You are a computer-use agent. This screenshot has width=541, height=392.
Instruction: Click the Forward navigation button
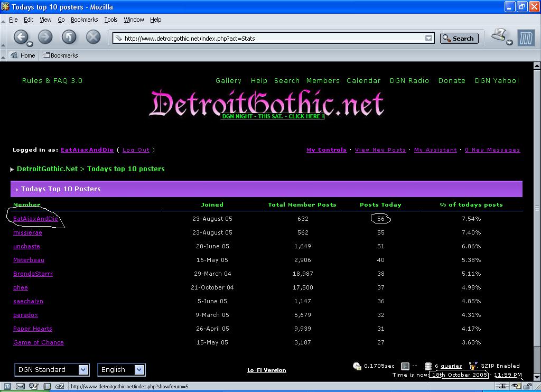(45, 37)
